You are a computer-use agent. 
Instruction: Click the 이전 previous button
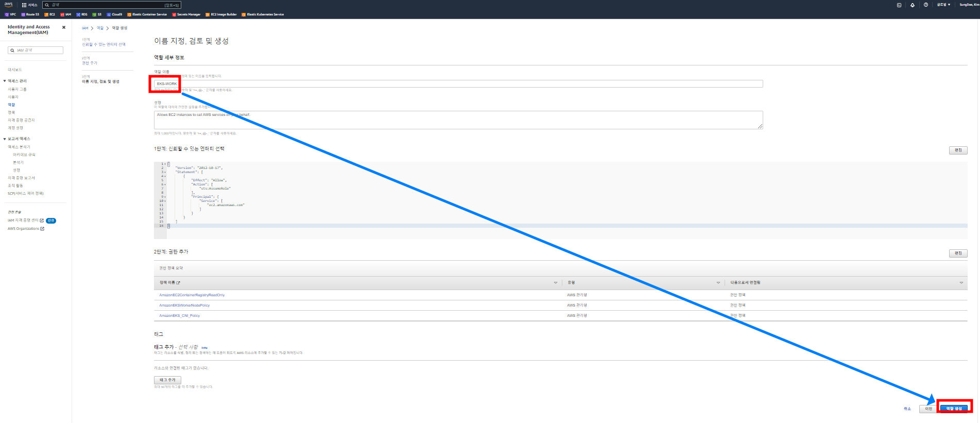(x=929, y=409)
